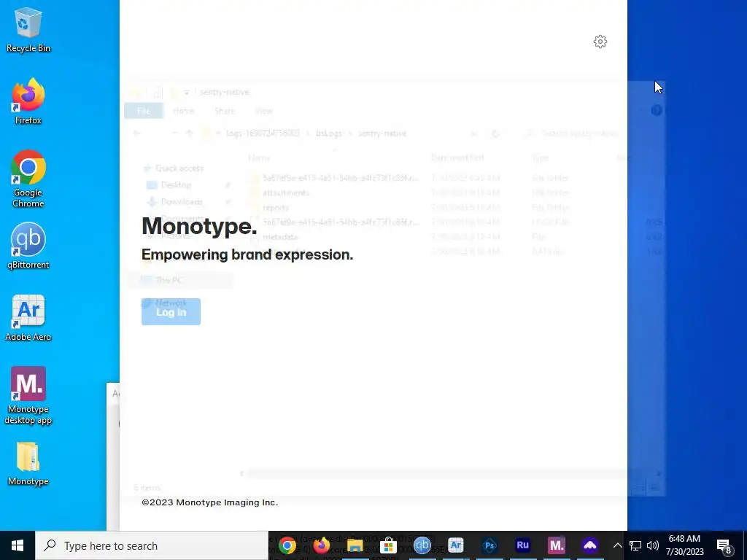Select Monotype desktop app shortcut
Screen dimensions: 747x560
click(x=28, y=396)
